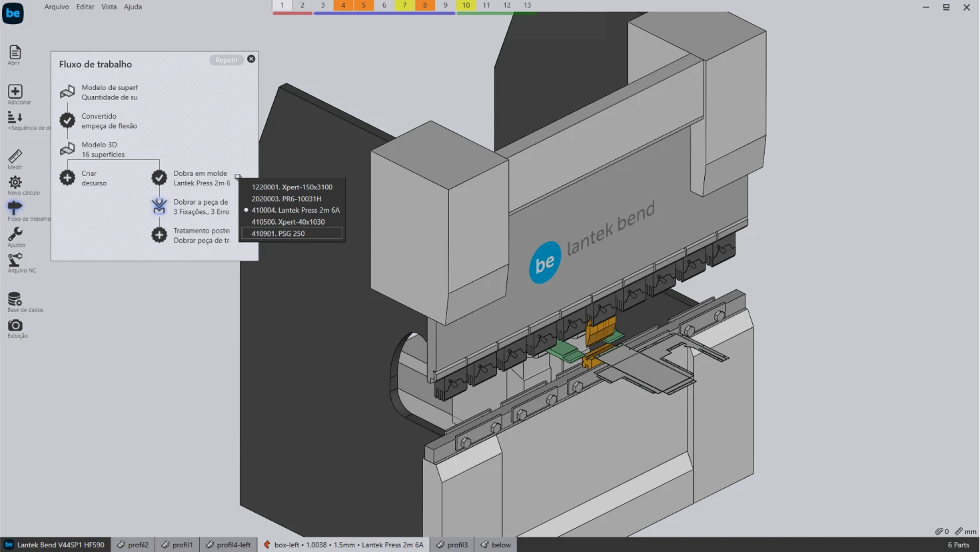Click the Lantek Bend V44SP1 HF590 status entry
The height and width of the screenshot is (552, 980).
(x=55, y=545)
